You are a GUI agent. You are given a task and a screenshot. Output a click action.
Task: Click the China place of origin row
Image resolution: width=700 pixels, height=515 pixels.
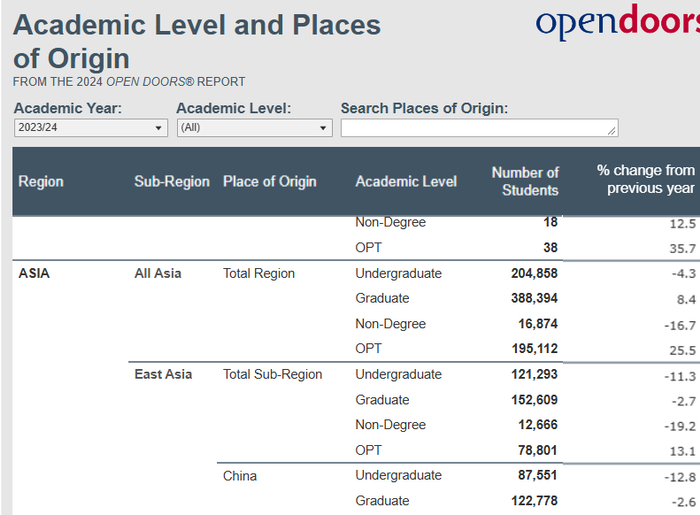[x=240, y=476]
